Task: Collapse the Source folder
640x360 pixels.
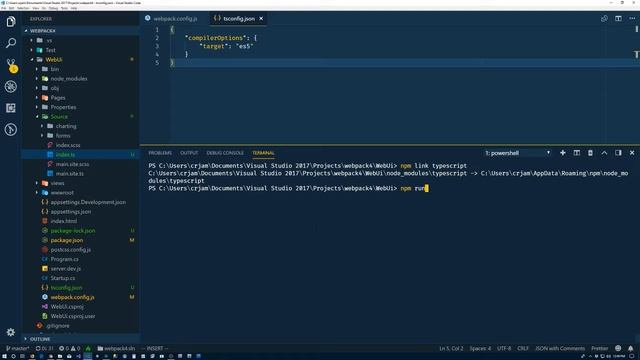Action: pyautogui.click(x=80, y=116)
